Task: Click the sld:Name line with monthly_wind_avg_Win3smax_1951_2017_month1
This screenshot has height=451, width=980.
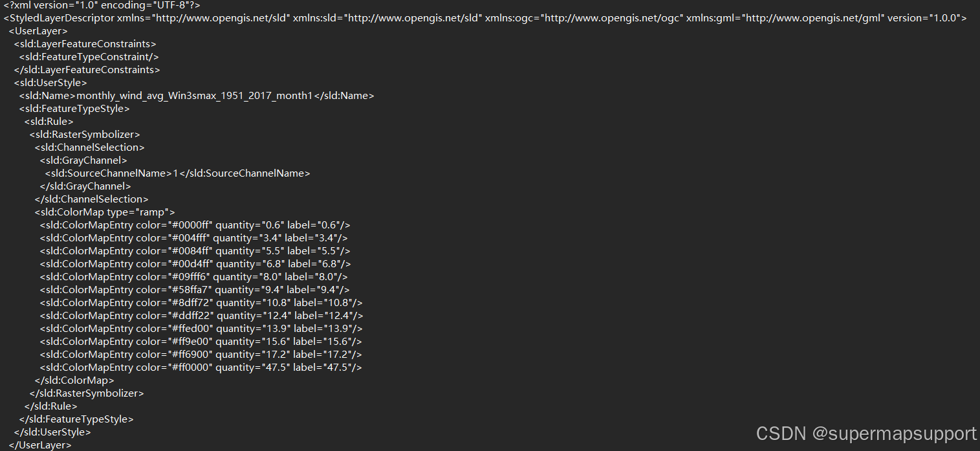Action: [197, 96]
